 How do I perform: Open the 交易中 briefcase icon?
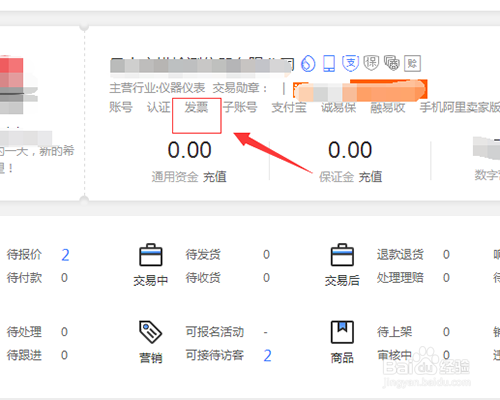151,255
